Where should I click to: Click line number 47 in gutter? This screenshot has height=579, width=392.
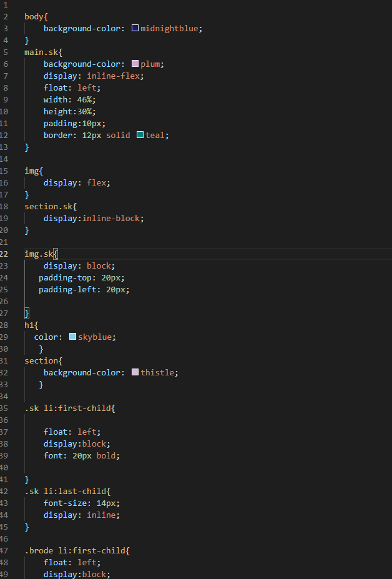[4, 550]
